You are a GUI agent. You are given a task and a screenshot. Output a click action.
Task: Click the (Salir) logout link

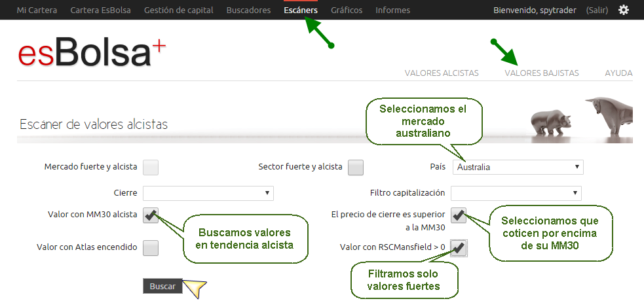pyautogui.click(x=597, y=10)
